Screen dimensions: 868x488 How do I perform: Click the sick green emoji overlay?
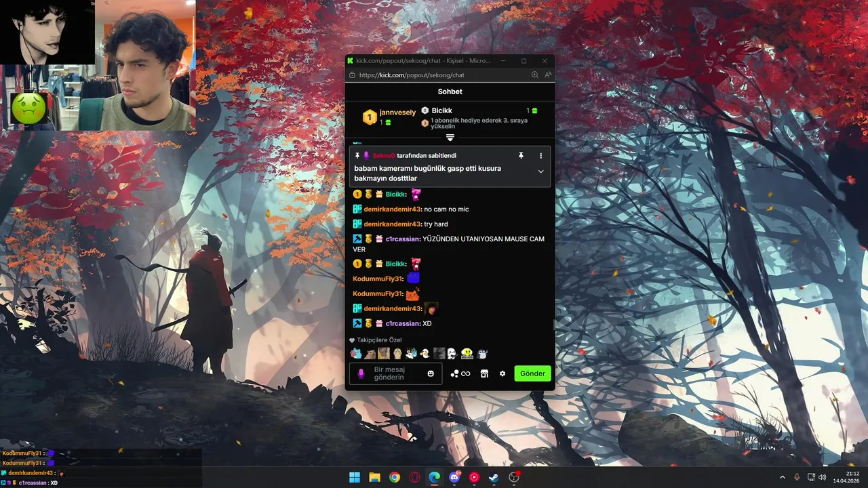(28, 108)
